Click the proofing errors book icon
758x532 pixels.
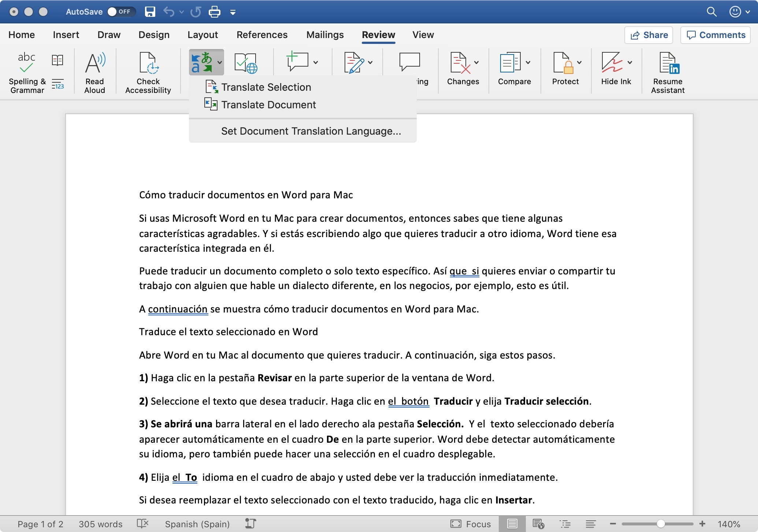pyautogui.click(x=142, y=524)
